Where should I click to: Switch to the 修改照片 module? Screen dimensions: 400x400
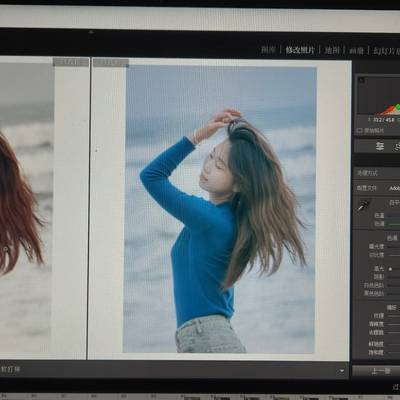tap(300, 50)
